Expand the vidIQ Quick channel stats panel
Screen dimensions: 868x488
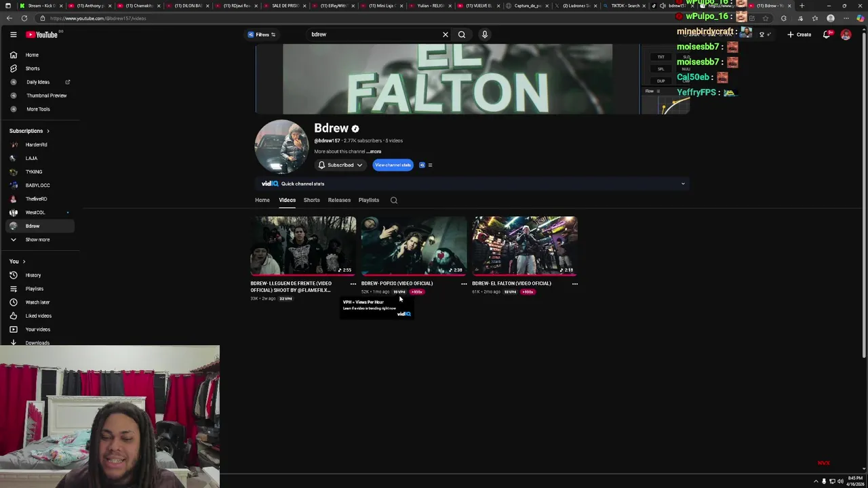(472, 184)
